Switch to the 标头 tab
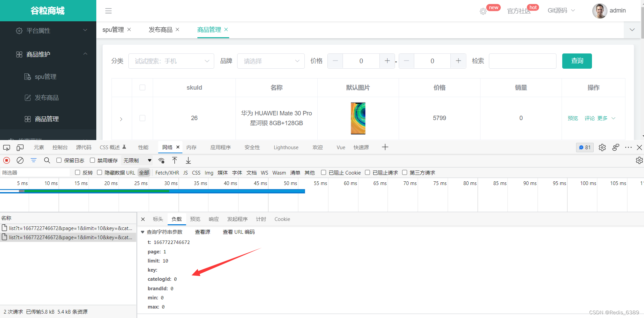This screenshot has height=318, width=644. (158, 219)
